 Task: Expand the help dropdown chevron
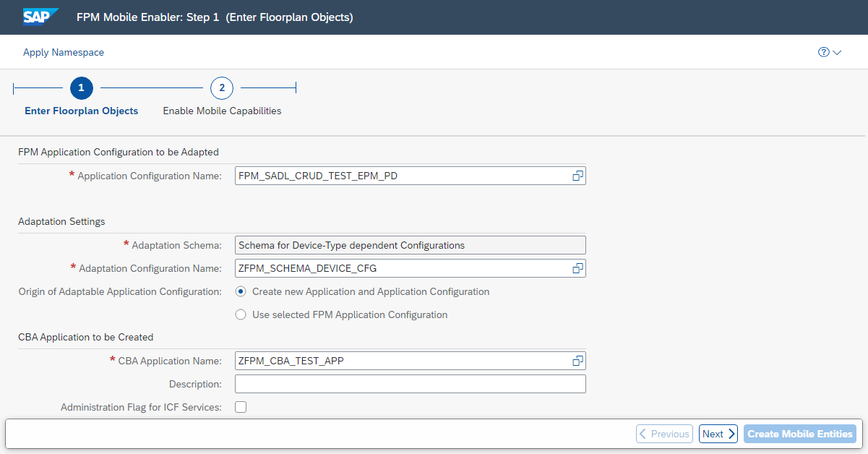(x=835, y=53)
